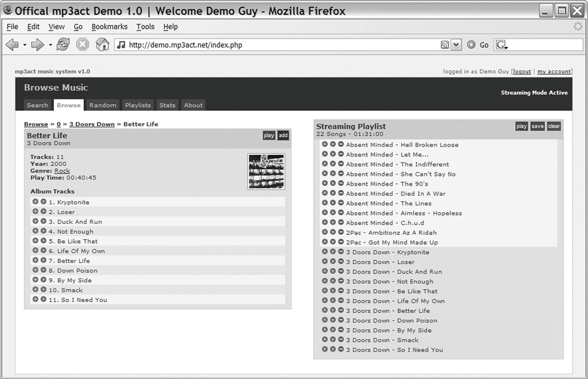Play album track 5. Be Like That
This screenshot has width=588, height=379.
pos(43,241)
